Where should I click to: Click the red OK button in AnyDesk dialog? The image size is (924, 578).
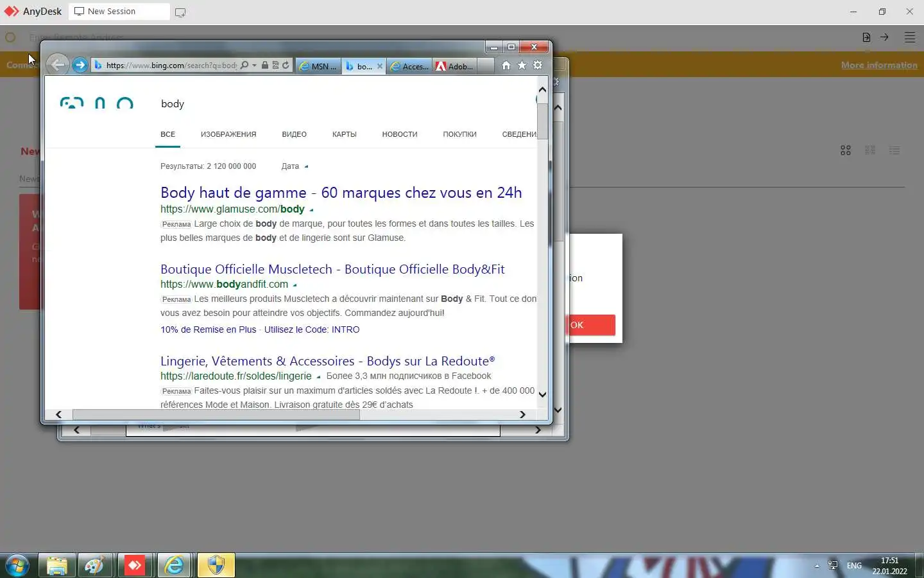click(590, 325)
